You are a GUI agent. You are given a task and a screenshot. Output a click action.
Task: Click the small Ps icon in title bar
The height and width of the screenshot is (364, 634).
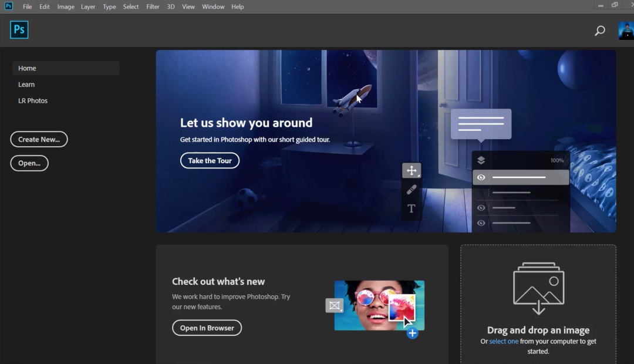click(8, 6)
